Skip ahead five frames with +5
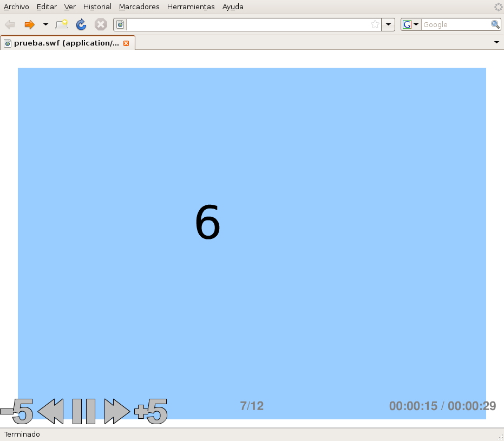504x441 pixels. [x=151, y=412]
